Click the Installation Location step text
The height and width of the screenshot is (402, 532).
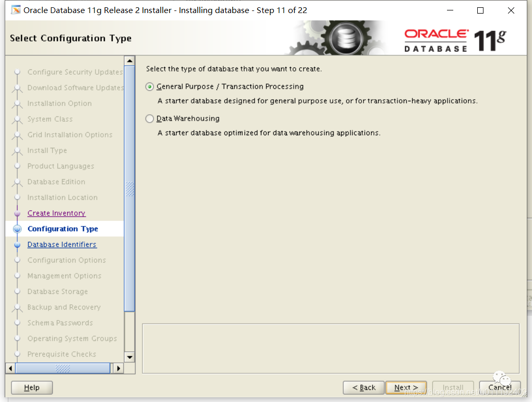(63, 197)
